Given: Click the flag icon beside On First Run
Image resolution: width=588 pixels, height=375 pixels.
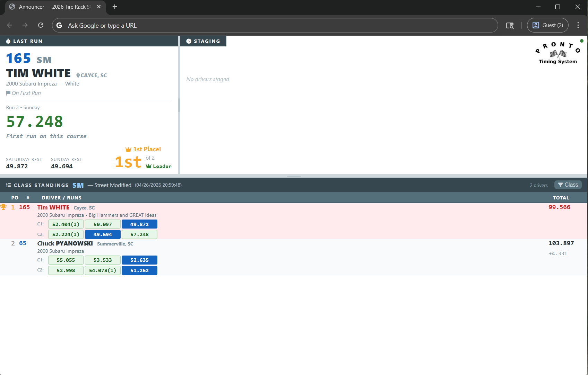Looking at the screenshot, I should (8, 93).
